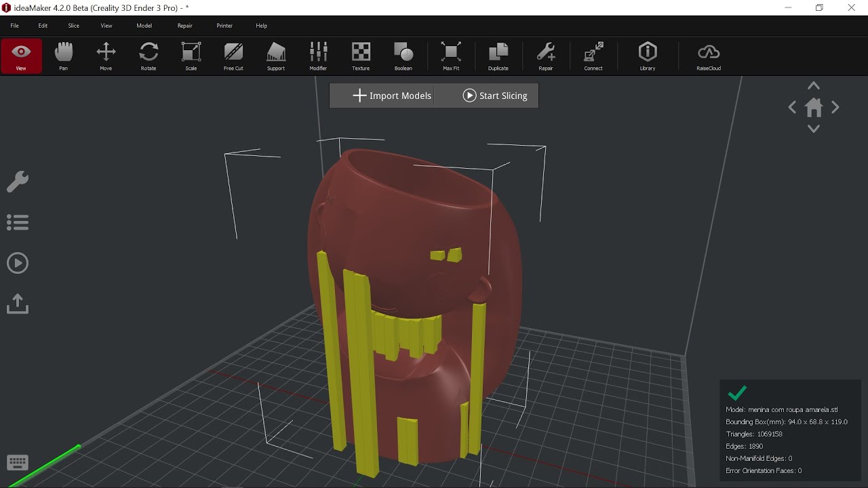Select the View tool
This screenshot has width=868, height=488.
coord(21,56)
